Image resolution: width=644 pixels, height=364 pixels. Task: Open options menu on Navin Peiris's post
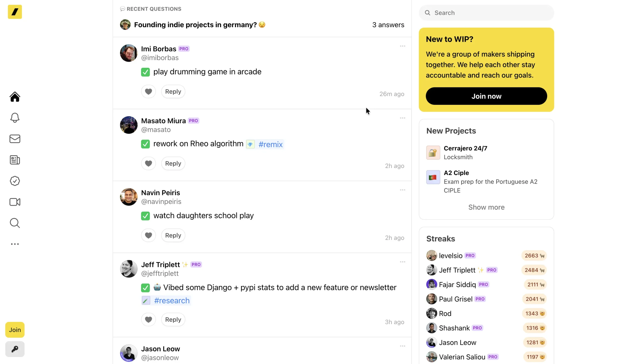(x=403, y=190)
